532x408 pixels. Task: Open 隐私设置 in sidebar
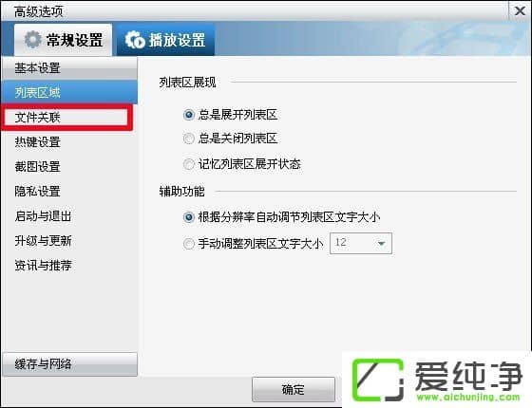pos(37,192)
